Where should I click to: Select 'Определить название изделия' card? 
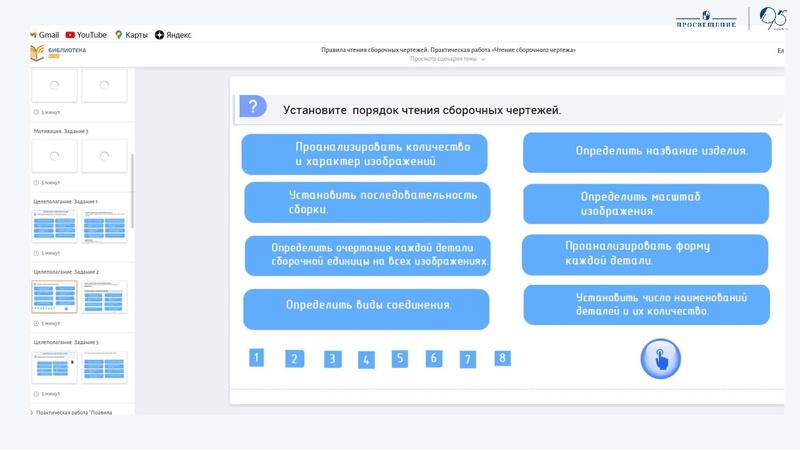647,152
